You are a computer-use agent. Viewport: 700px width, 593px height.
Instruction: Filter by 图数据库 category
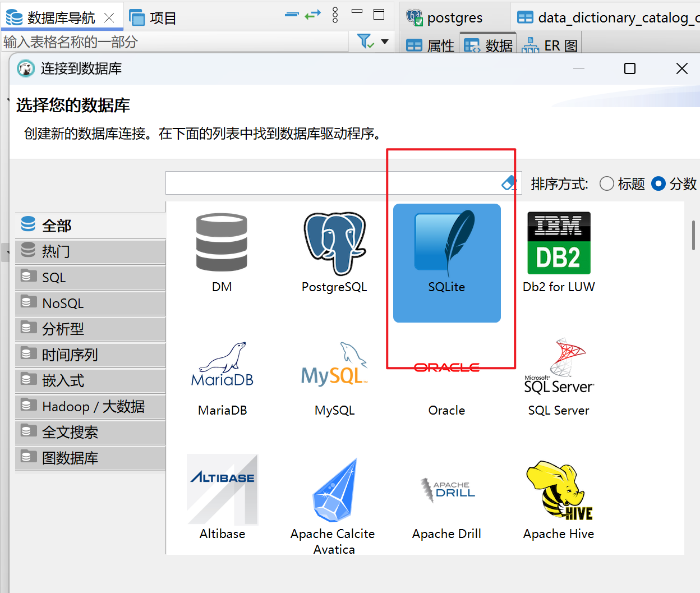pyautogui.click(x=90, y=458)
